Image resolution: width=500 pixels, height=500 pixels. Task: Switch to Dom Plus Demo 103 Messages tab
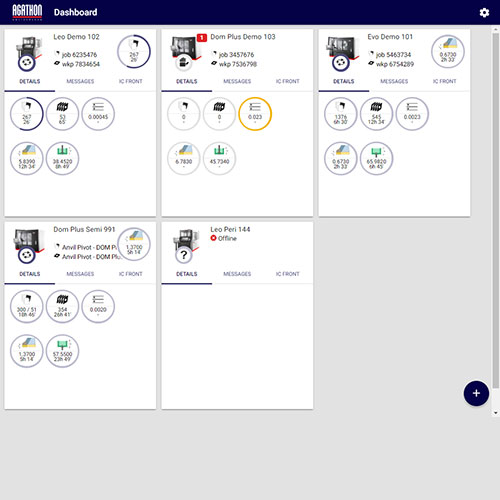coord(237,81)
